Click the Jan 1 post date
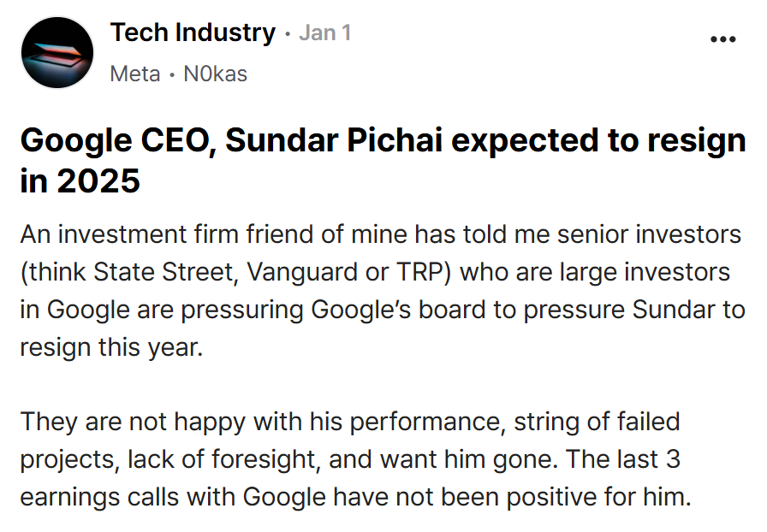 pos(325,33)
